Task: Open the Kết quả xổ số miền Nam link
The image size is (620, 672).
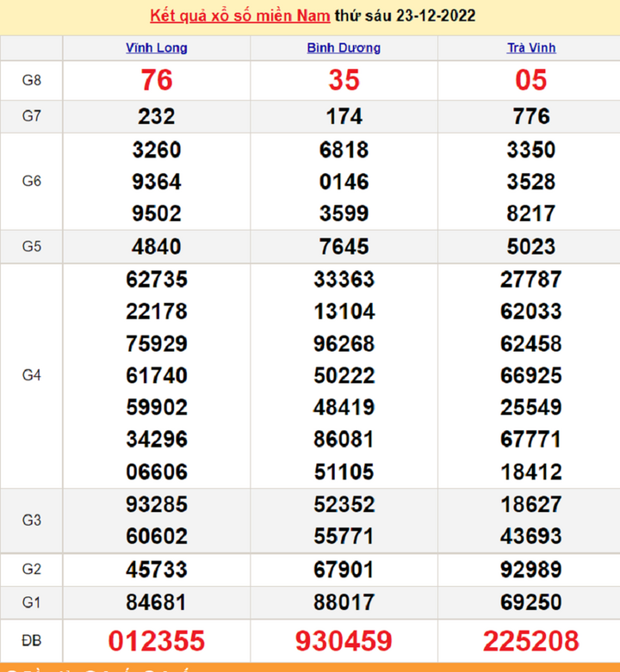Action: point(239,15)
